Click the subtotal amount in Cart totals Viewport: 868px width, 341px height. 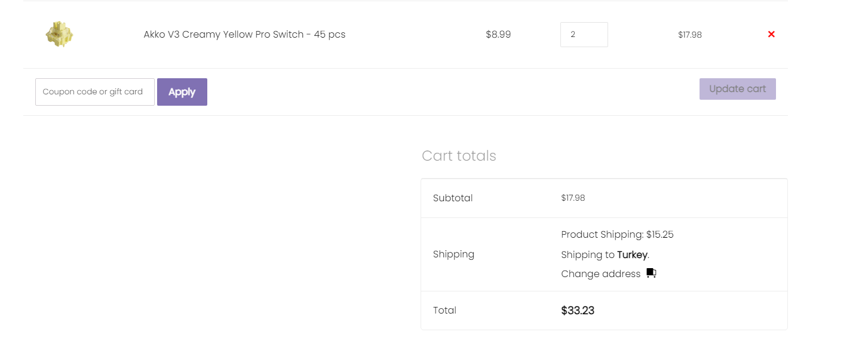[573, 198]
